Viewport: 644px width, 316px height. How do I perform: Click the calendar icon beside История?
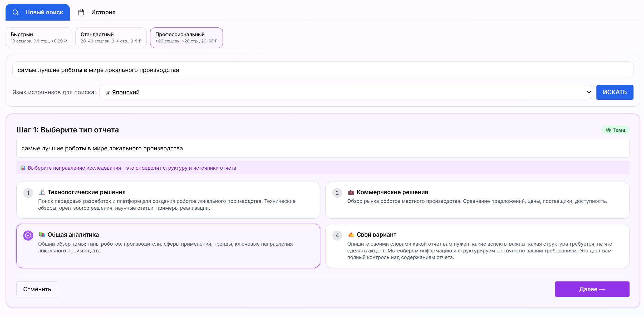coord(81,12)
